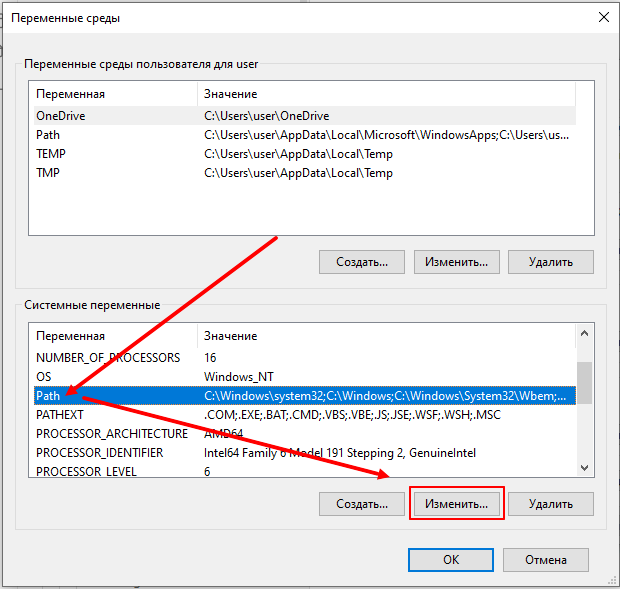Sort system variables by Переменная column header
Screen dimensions: 620x589
point(70,336)
